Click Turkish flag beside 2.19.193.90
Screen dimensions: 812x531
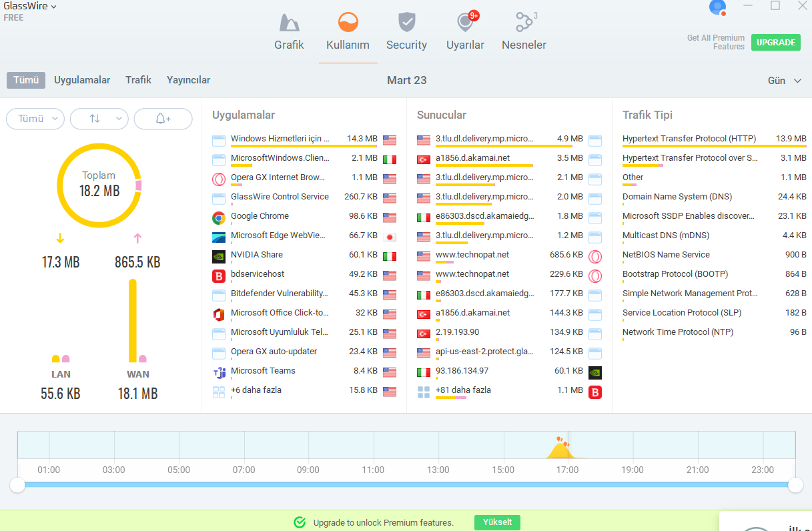pyautogui.click(x=424, y=334)
